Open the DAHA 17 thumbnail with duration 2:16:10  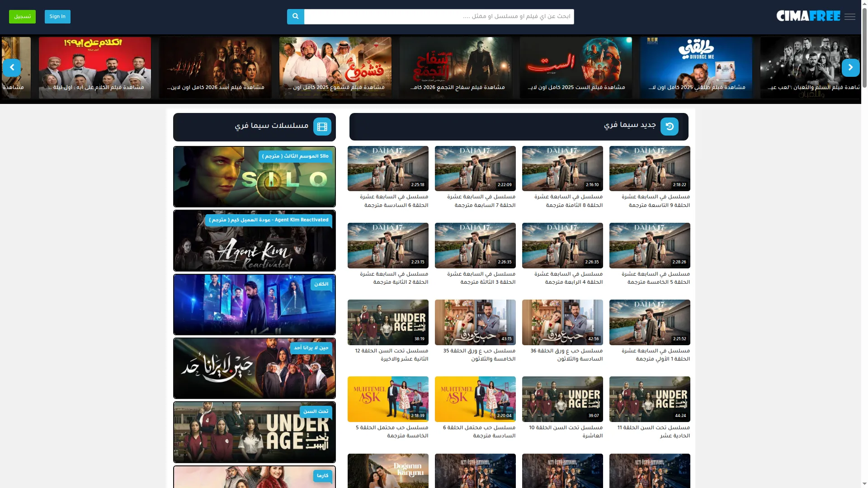pos(562,169)
